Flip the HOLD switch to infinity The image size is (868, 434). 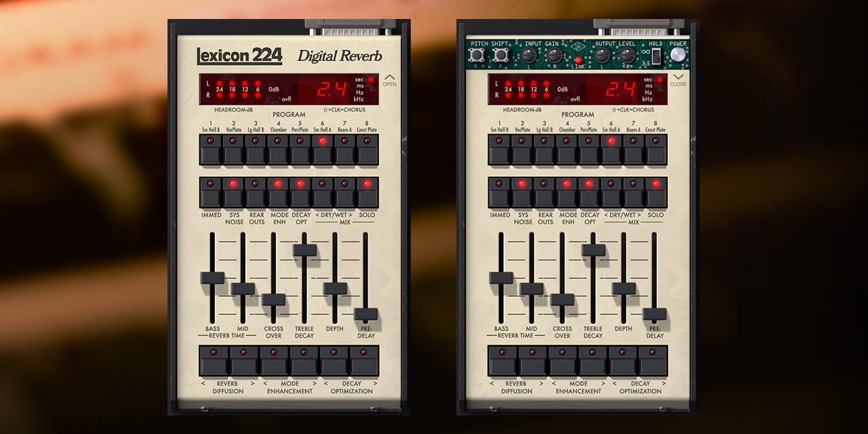655,52
